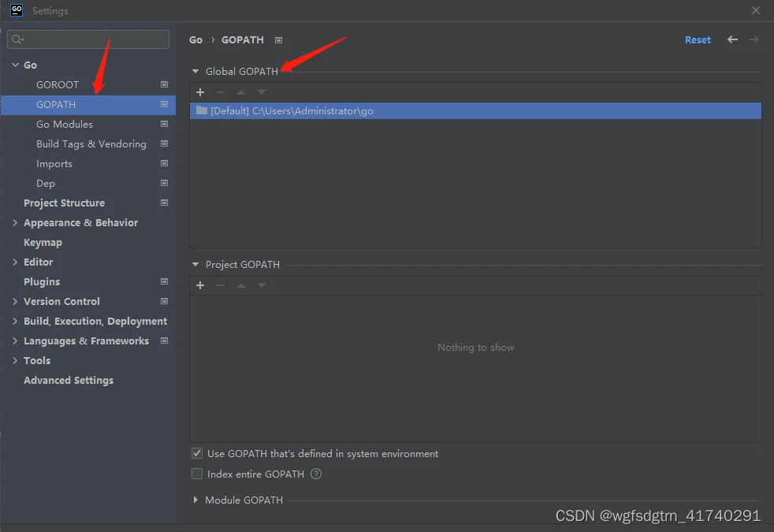Click project-level icon on Languages & Frameworks row
Image resolution: width=774 pixels, height=532 pixels.
click(x=165, y=340)
